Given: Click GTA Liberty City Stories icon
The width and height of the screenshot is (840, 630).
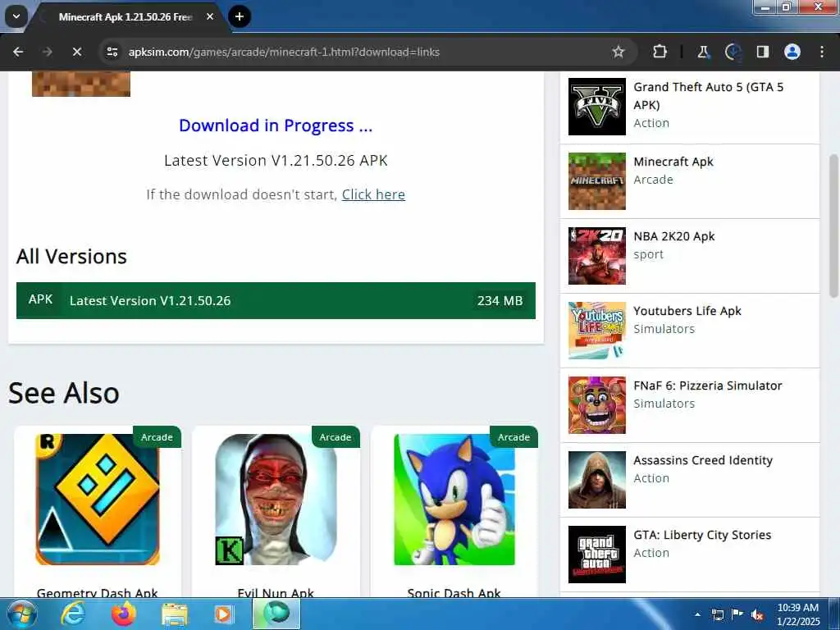Looking at the screenshot, I should [597, 555].
